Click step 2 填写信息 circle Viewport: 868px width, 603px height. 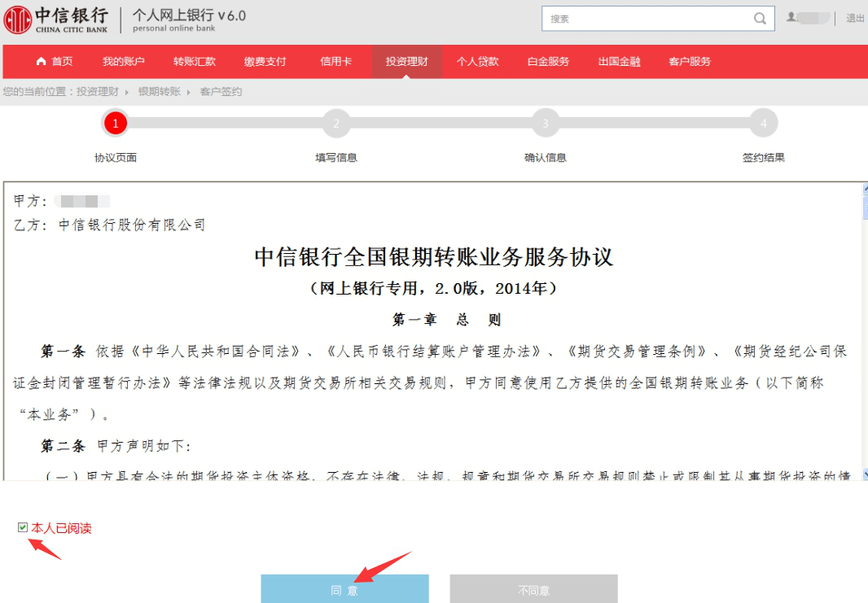[x=336, y=123]
